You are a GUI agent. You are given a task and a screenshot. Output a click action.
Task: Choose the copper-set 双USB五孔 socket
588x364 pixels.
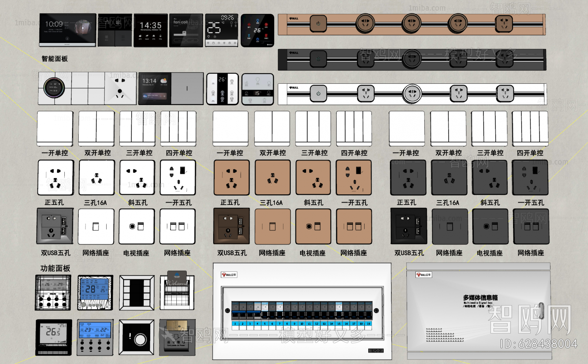232,226
